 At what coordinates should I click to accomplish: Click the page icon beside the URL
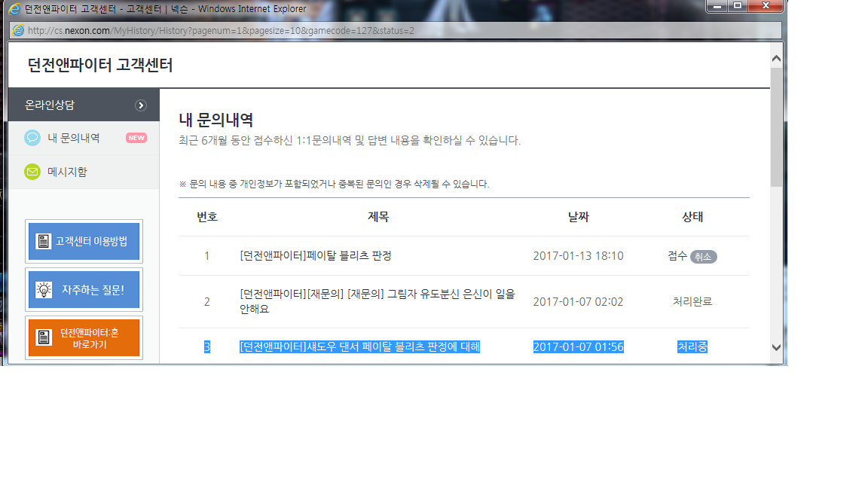click(x=18, y=30)
